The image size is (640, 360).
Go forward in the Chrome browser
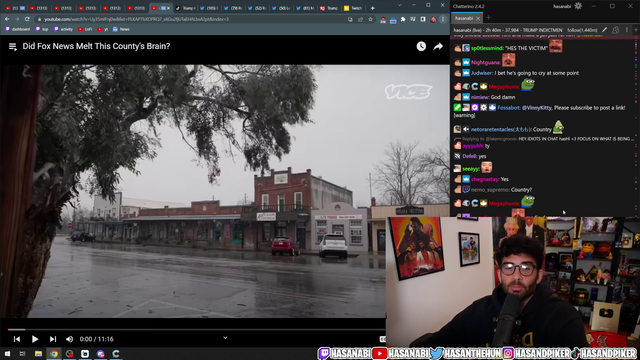pos(17,19)
